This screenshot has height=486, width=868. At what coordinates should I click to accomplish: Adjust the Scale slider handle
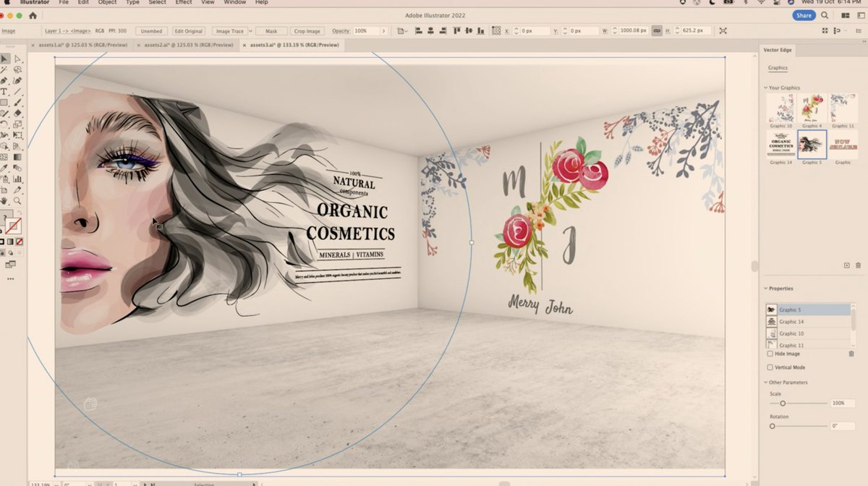tap(783, 404)
